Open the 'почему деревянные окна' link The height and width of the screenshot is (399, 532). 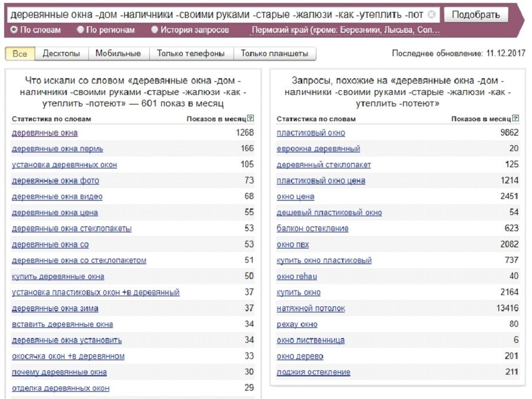[x=59, y=372]
